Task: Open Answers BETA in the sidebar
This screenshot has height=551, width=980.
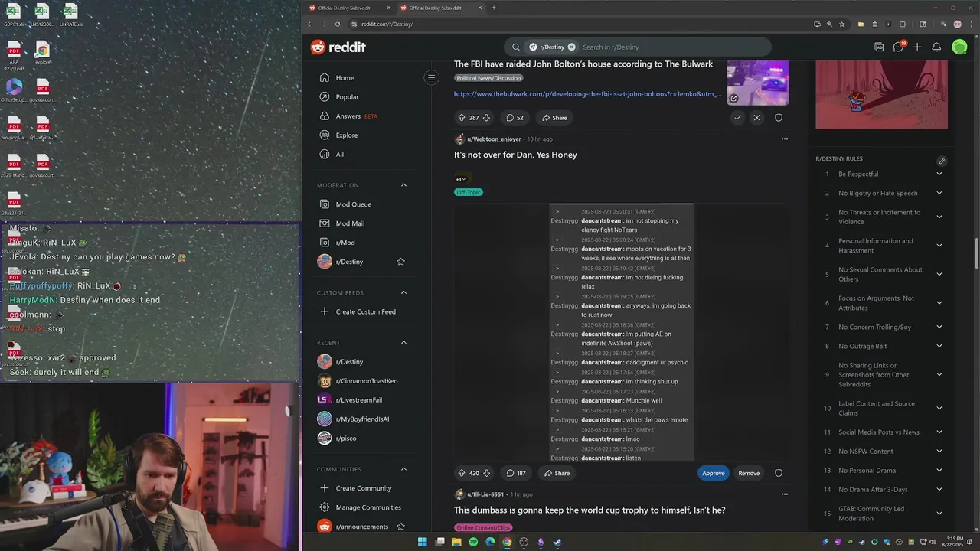Action: point(357,116)
